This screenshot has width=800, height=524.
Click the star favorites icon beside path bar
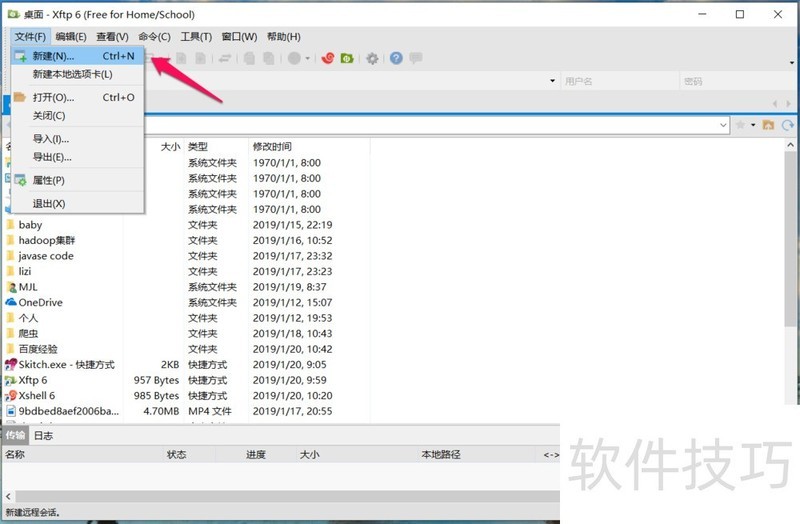click(740, 124)
